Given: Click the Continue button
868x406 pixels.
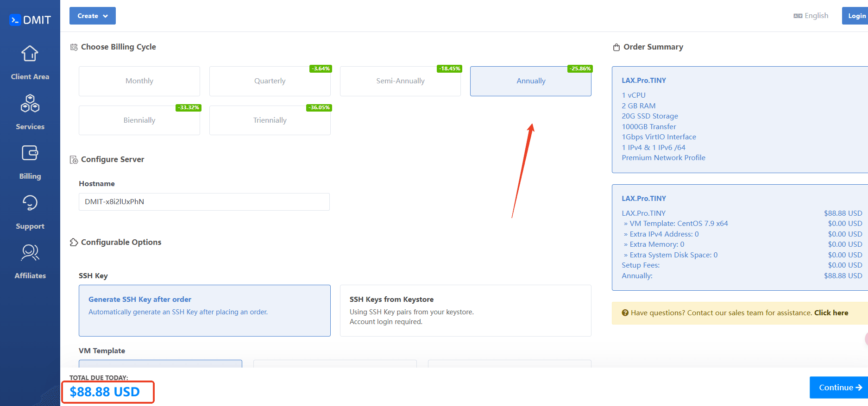Looking at the screenshot, I should (839, 387).
